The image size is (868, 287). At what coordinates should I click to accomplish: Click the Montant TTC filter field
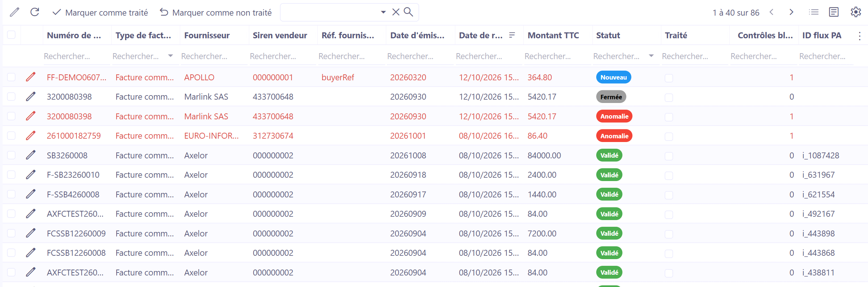[x=557, y=56]
